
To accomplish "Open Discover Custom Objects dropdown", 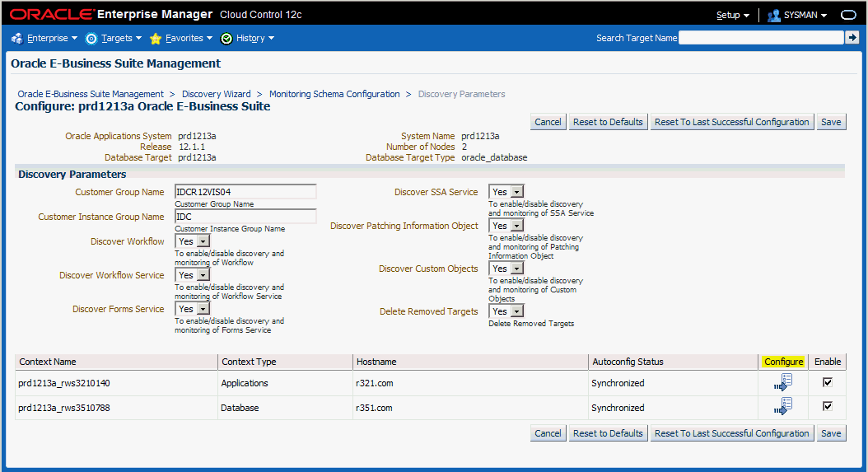I will point(506,269).
